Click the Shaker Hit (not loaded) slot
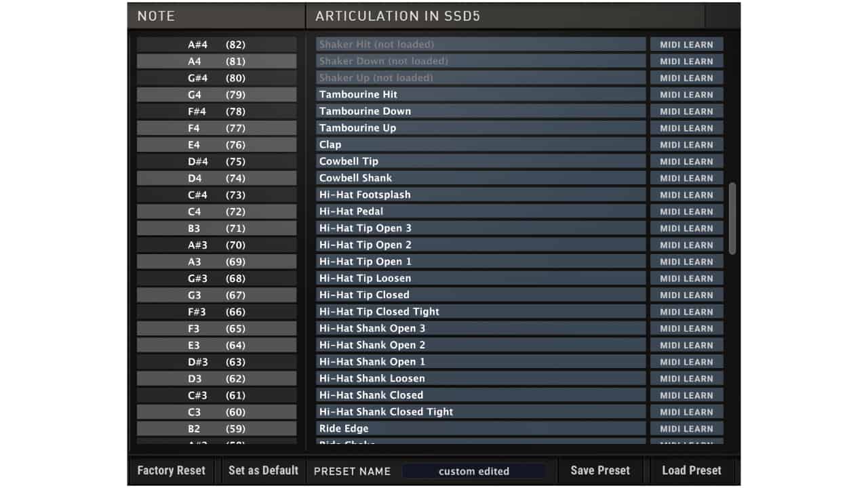 (480, 45)
